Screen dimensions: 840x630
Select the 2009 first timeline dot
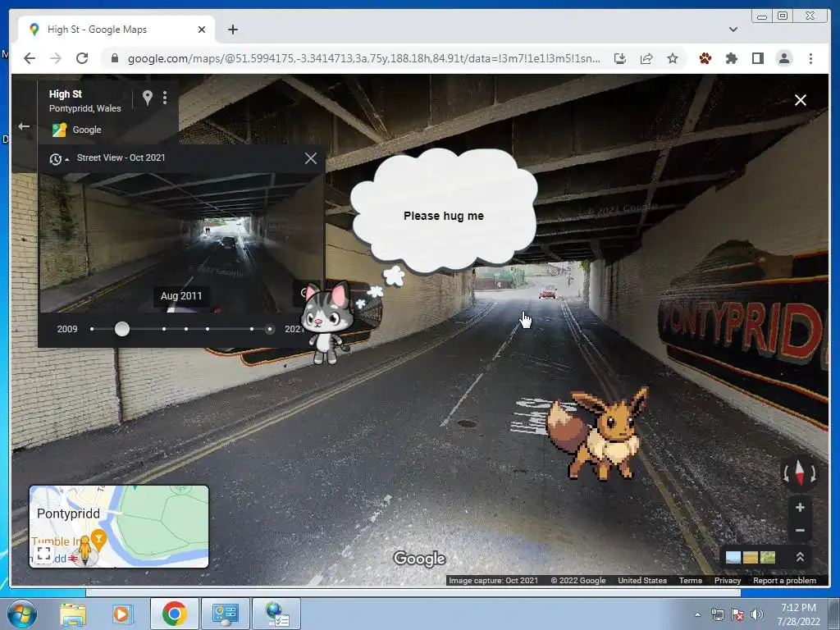[x=92, y=329]
